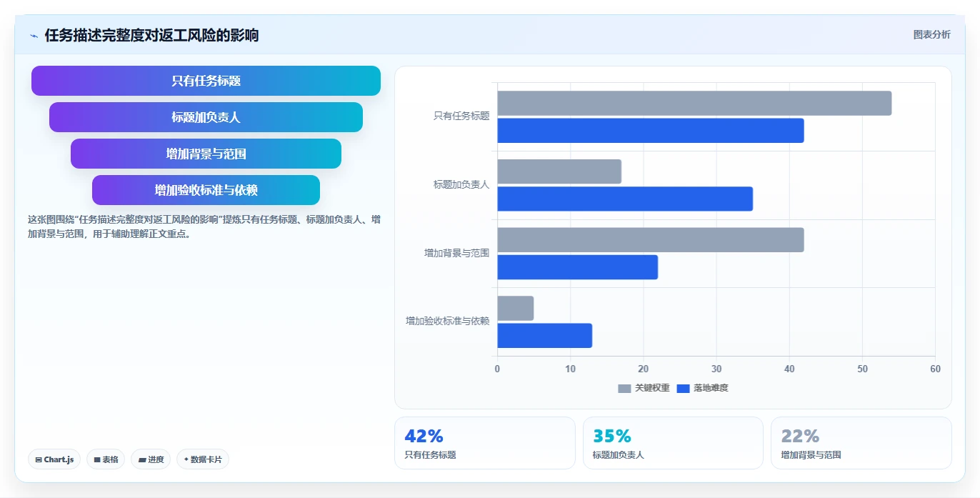Click the page title 任务描述完整度对返工风险的影响

pos(151,35)
